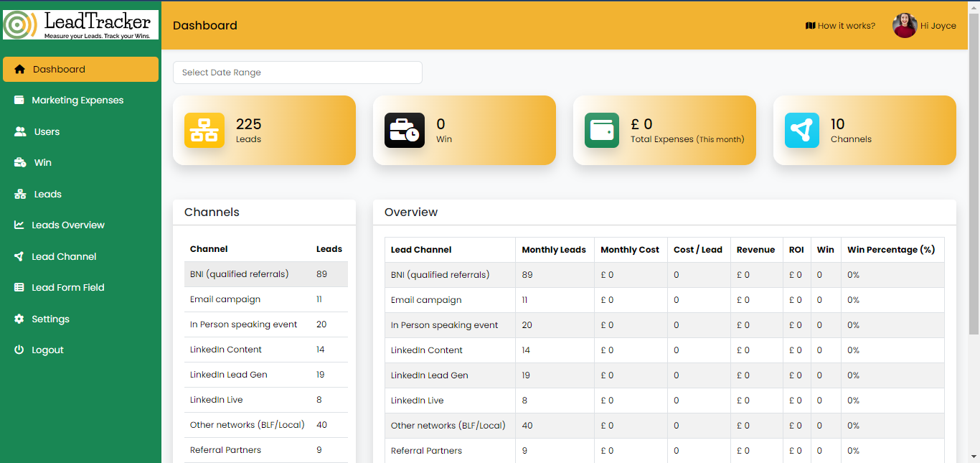Viewport: 980px width, 463px height.
Task: Click LinkedIn Lead Gen in Overview table
Action: coord(430,375)
